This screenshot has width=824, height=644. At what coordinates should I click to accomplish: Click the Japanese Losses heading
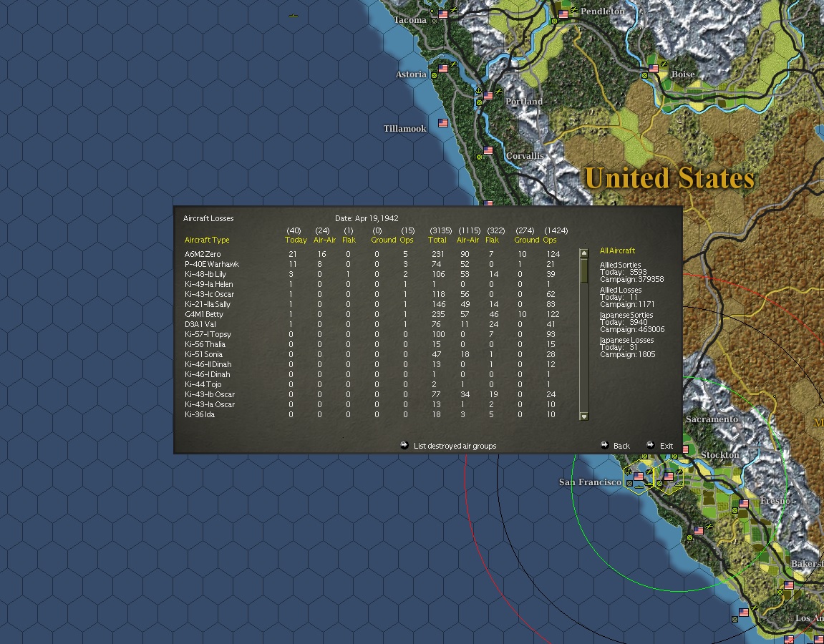click(x=627, y=340)
